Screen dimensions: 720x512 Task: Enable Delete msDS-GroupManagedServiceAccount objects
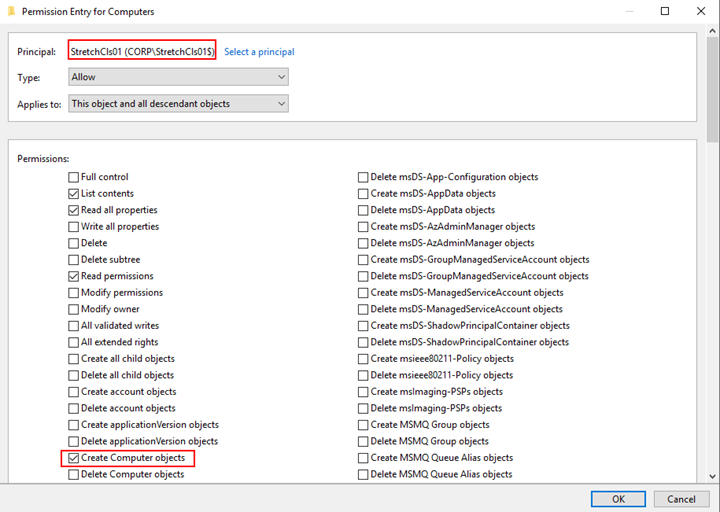[363, 276]
